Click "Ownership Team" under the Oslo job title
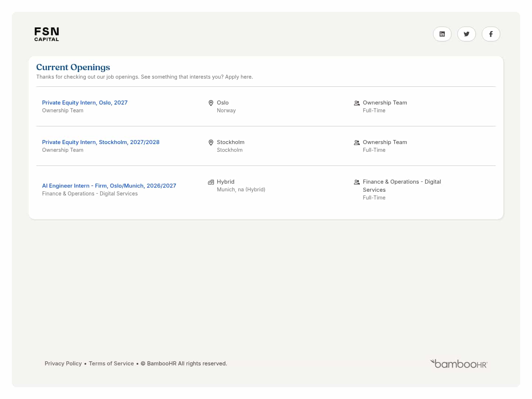 pyautogui.click(x=63, y=110)
